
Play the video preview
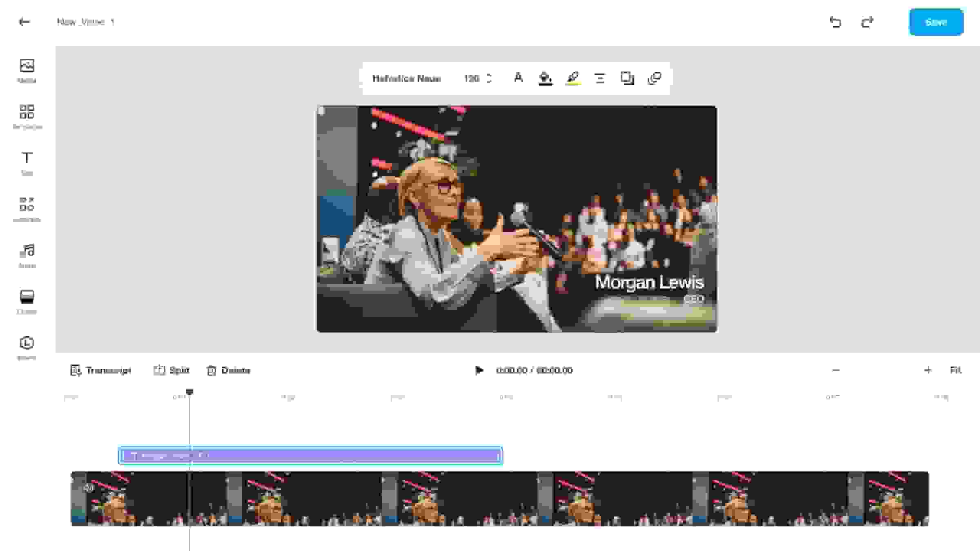pos(479,370)
